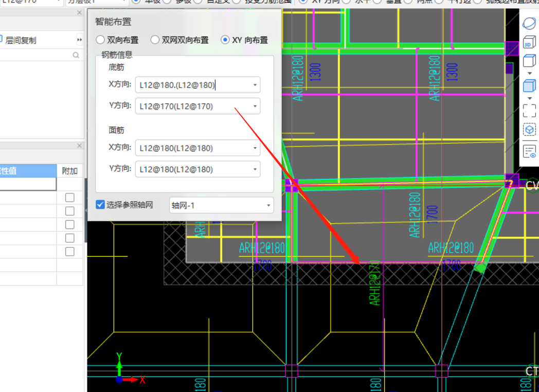Tick the first checkbox in 附加 column
This screenshot has height=392, width=539.
pyautogui.click(x=70, y=198)
